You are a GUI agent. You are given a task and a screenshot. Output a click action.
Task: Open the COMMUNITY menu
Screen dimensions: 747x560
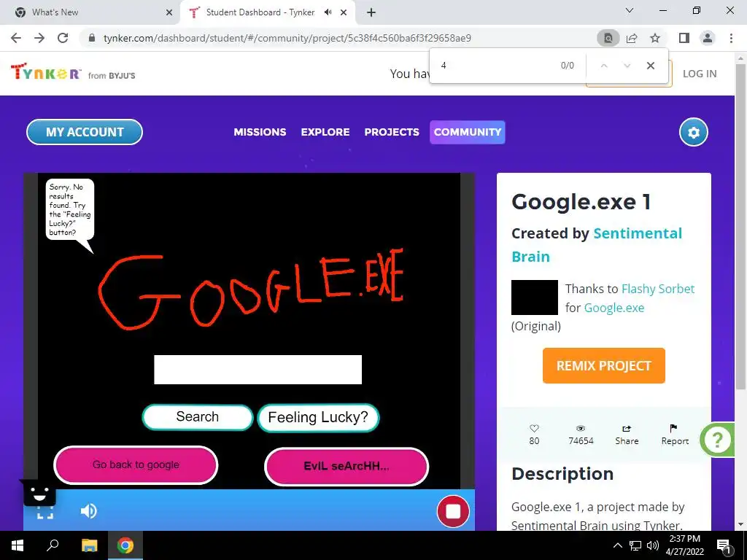click(x=468, y=132)
